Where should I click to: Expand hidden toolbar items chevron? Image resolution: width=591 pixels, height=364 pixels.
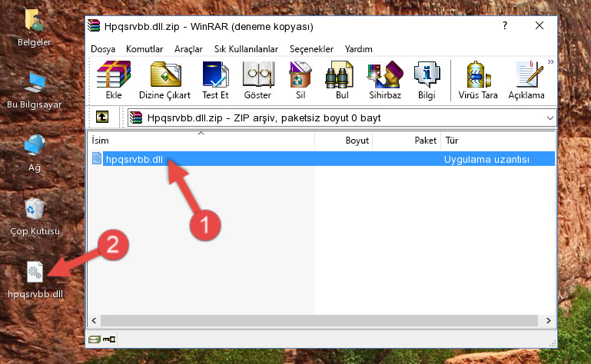coord(551,61)
